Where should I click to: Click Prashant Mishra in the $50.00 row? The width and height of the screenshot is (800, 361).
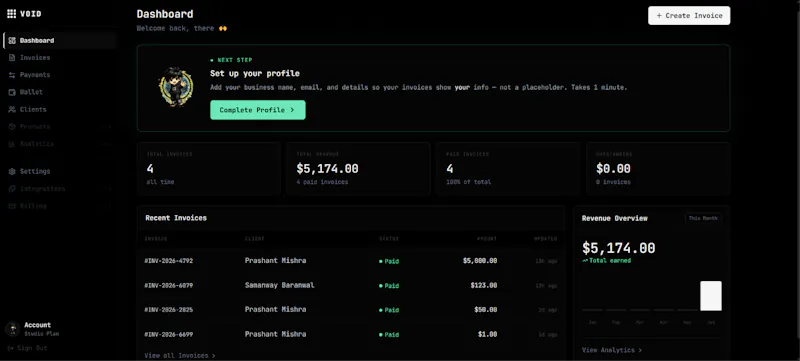click(276, 310)
